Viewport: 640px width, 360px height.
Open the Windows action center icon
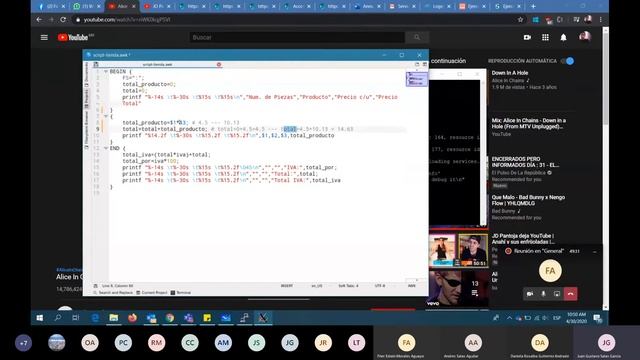pos(598,318)
